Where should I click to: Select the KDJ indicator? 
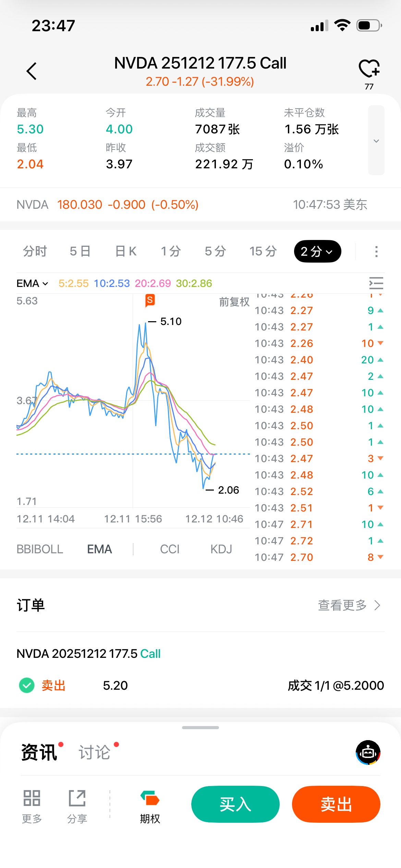(x=221, y=549)
